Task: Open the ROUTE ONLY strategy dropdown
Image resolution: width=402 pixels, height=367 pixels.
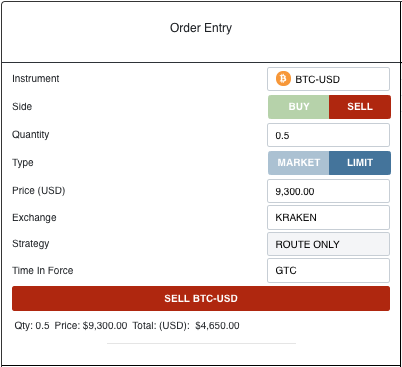Action: [328, 244]
